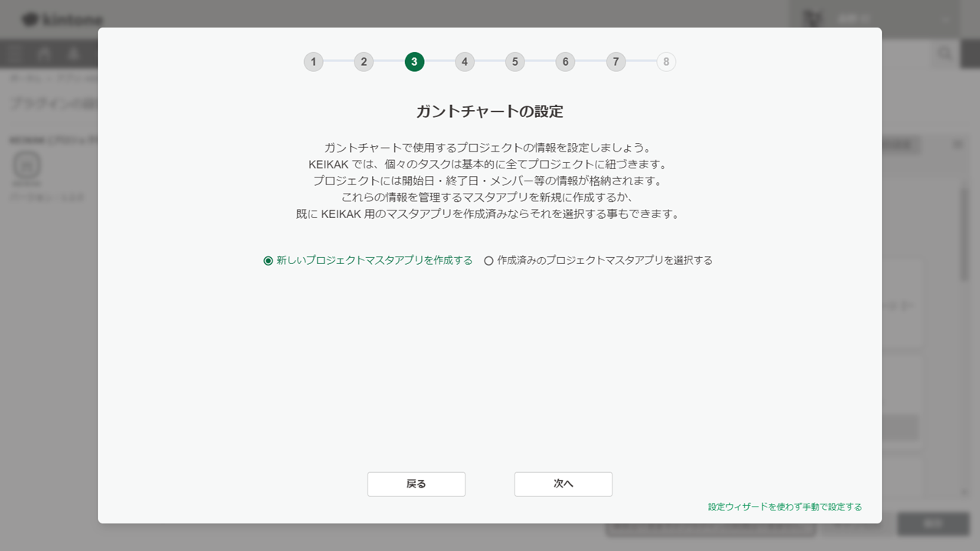Viewport: 980px width, 551px height.
Task: Click the background page vertical scrollbar
Action: coord(965,233)
